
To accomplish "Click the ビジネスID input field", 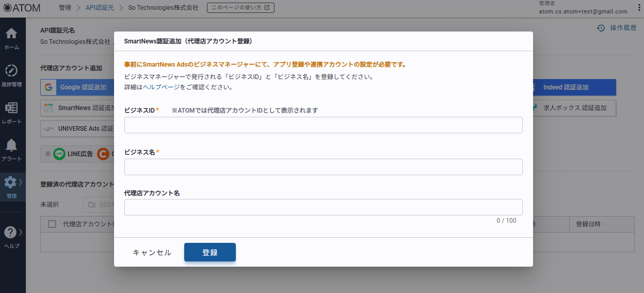I will pos(323,125).
